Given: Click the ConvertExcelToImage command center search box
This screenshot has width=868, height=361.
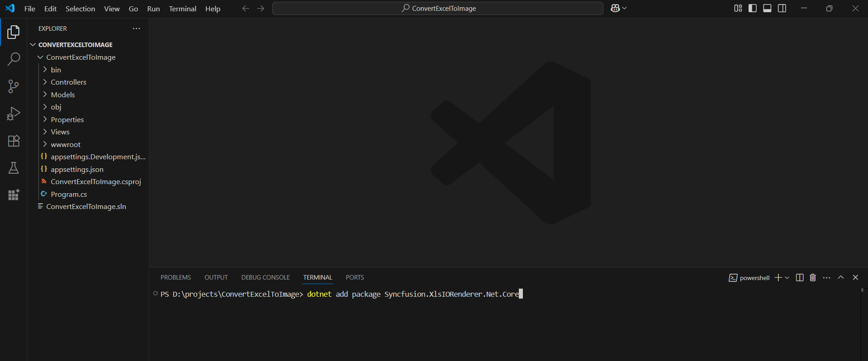Looking at the screenshot, I should click(x=438, y=9).
